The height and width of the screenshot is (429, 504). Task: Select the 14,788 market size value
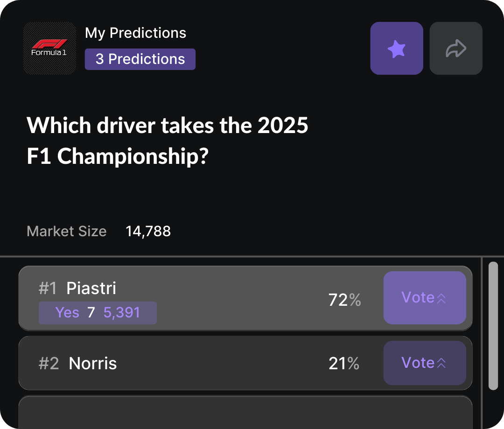[148, 231]
